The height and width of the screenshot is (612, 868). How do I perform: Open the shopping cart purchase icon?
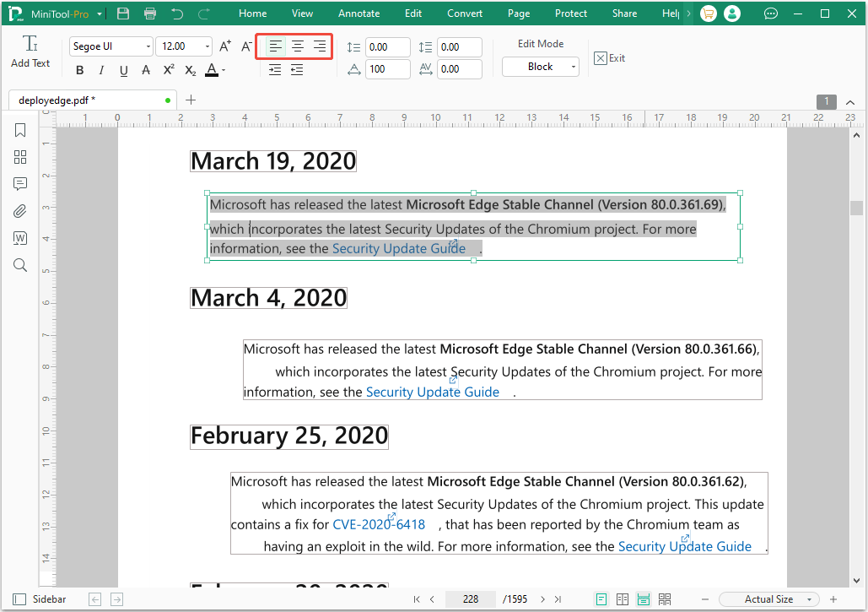pos(709,14)
